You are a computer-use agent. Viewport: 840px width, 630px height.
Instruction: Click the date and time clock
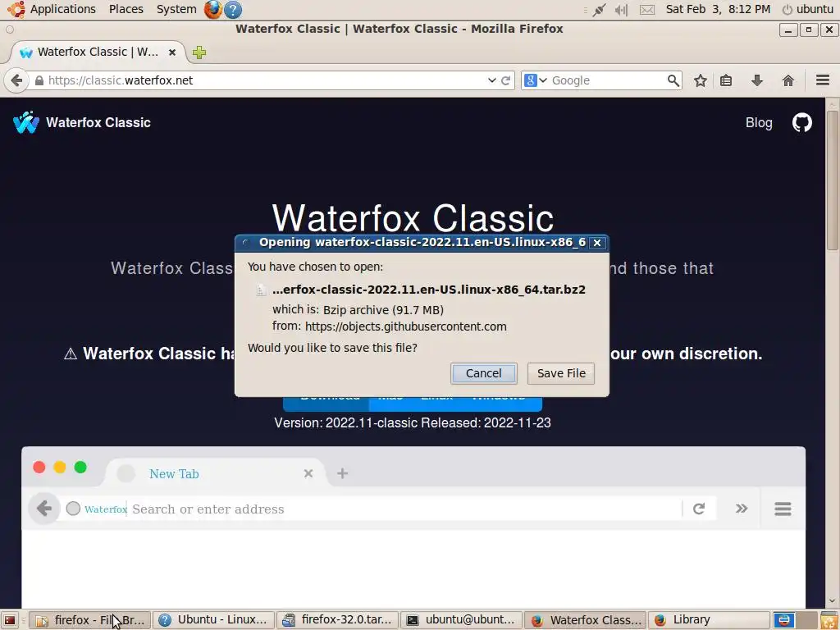coord(718,9)
